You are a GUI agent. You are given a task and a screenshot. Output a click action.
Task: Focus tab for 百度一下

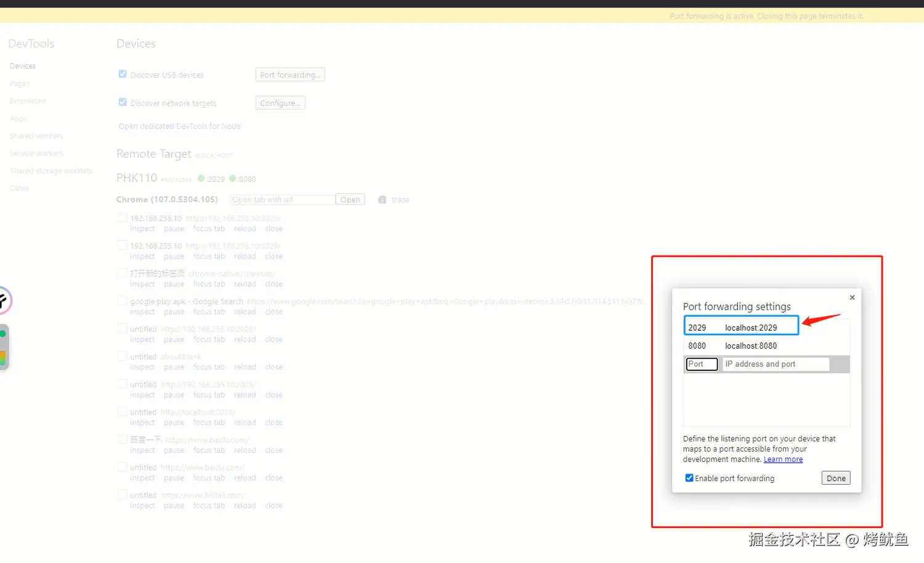(209, 450)
